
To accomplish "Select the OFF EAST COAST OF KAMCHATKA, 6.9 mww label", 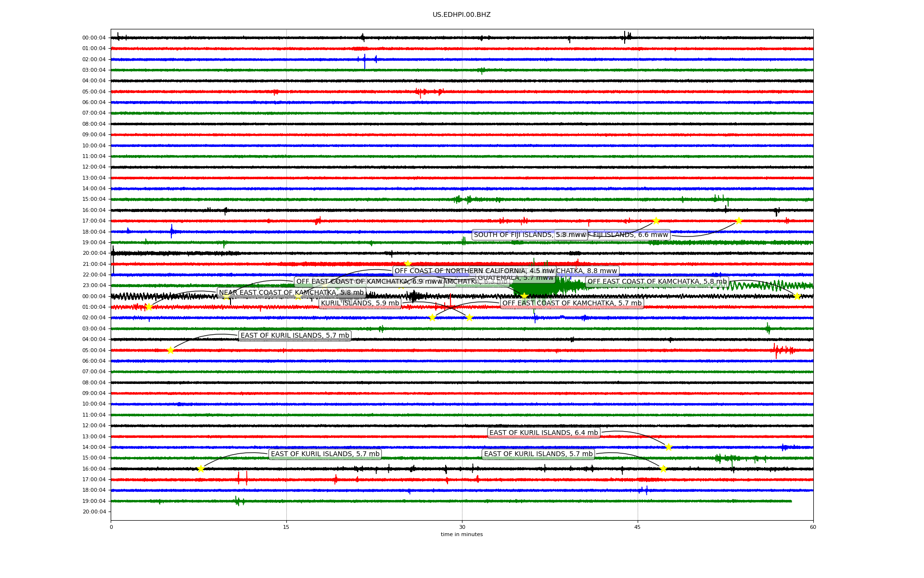I will tap(369, 282).
